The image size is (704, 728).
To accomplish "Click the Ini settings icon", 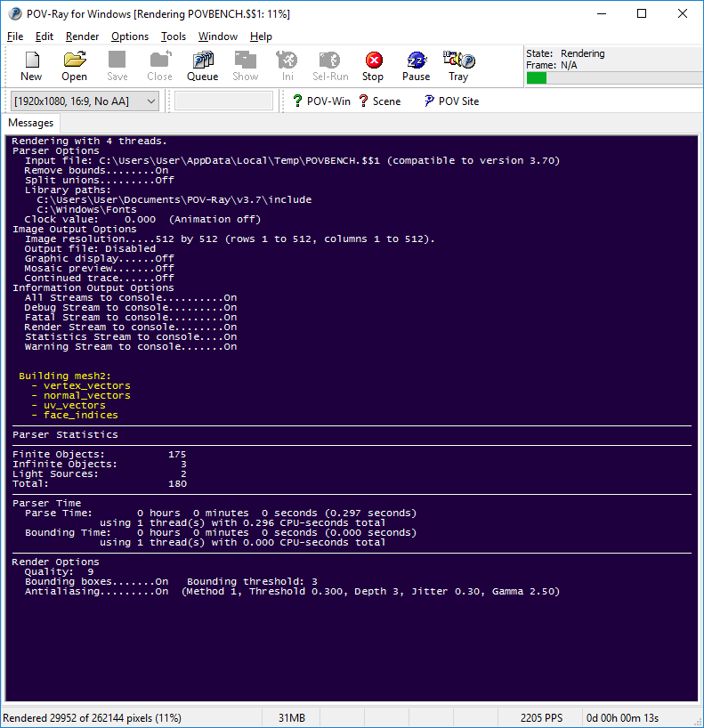I will [287, 67].
